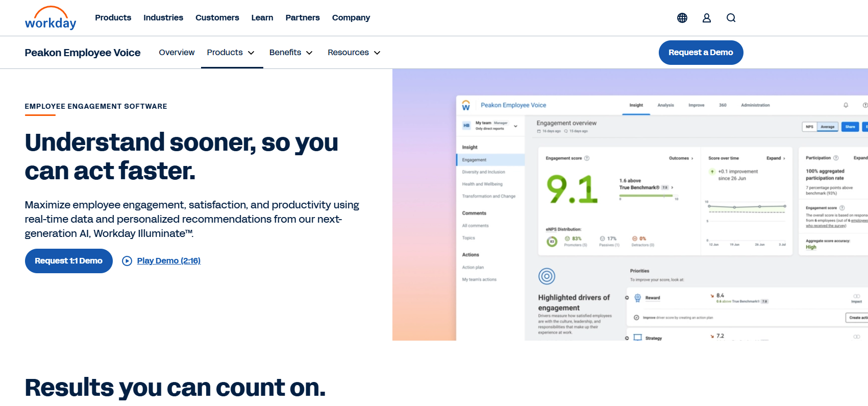Viewport: 868px width, 406px height.
Task: Click the Strategy driver icon
Action: click(x=637, y=338)
